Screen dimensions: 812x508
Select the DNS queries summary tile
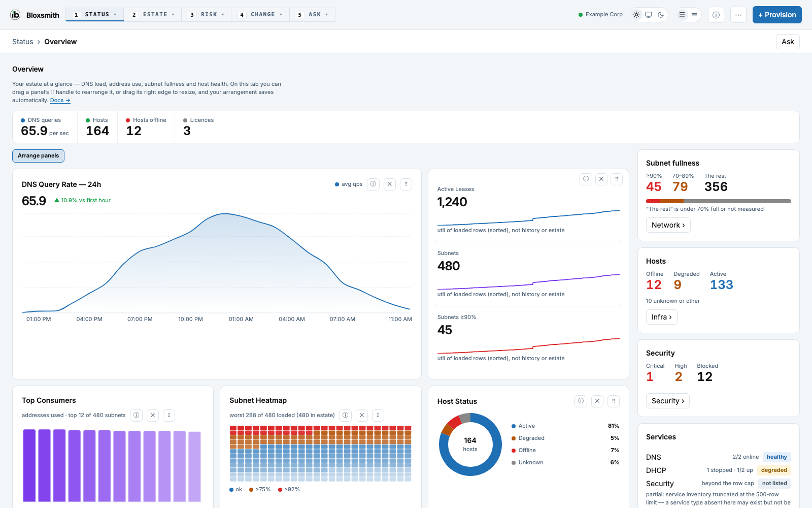[x=45, y=127]
